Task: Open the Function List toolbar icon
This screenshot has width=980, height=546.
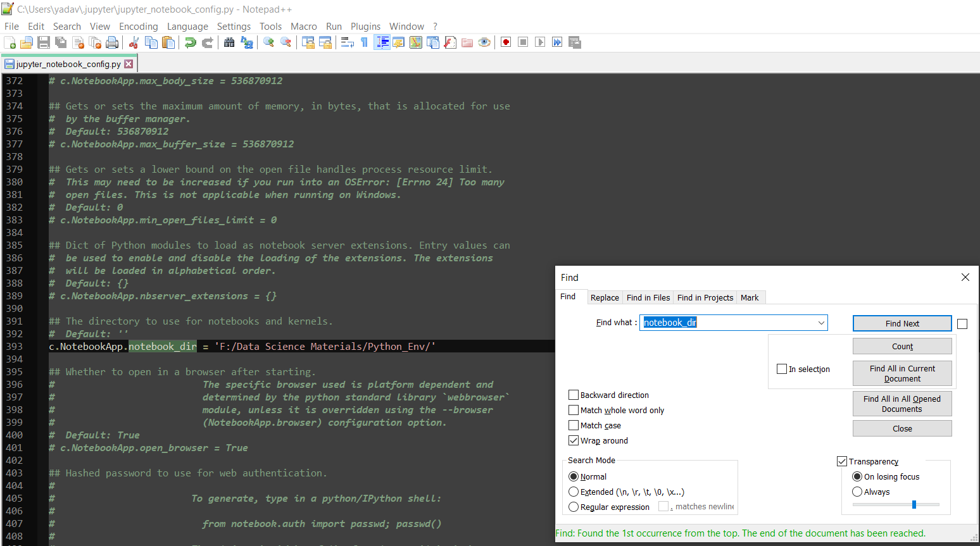Action: point(450,42)
